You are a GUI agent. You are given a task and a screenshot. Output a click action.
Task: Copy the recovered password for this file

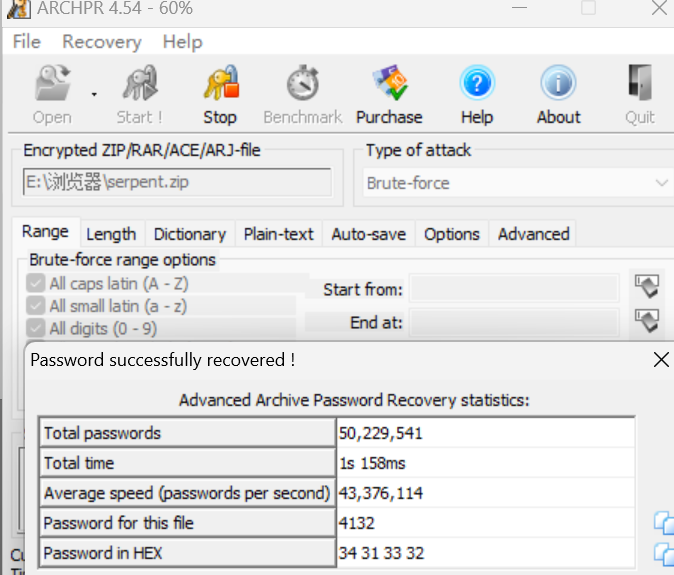[x=663, y=522]
